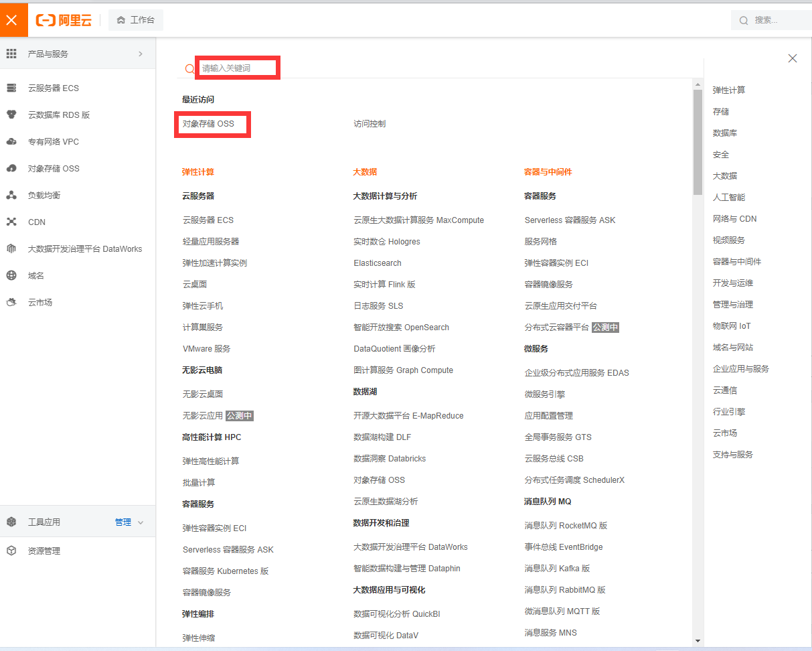
Task: Click the products panel vertical scrollbar thumb
Action: (698, 142)
